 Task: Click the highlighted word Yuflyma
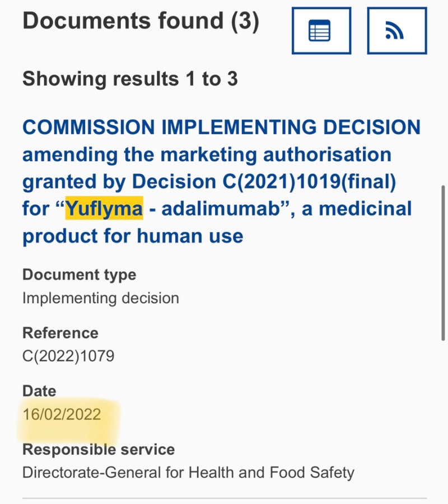(104, 209)
